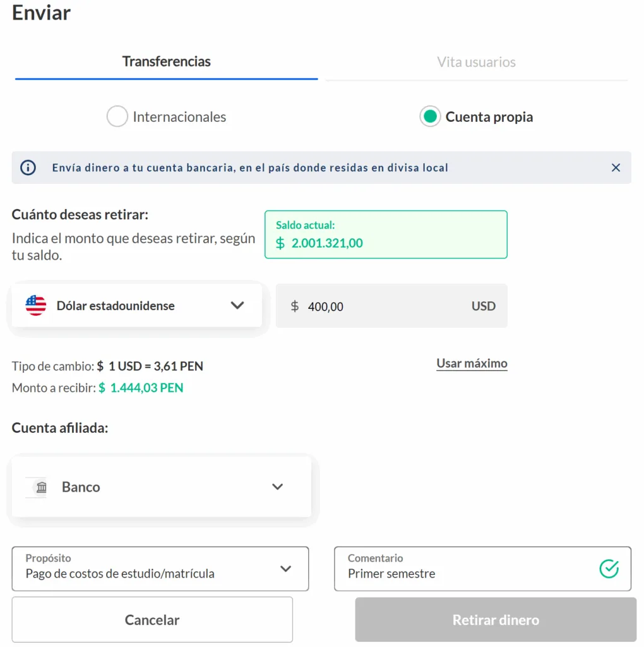The width and height of the screenshot is (644, 647).
Task: Click the Saldo actual balance box
Action: coord(386,234)
